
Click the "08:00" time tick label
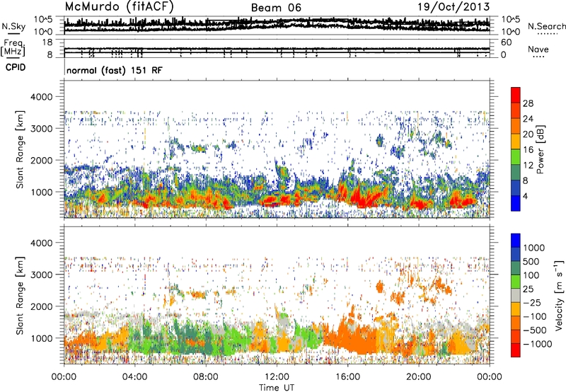coord(206,377)
